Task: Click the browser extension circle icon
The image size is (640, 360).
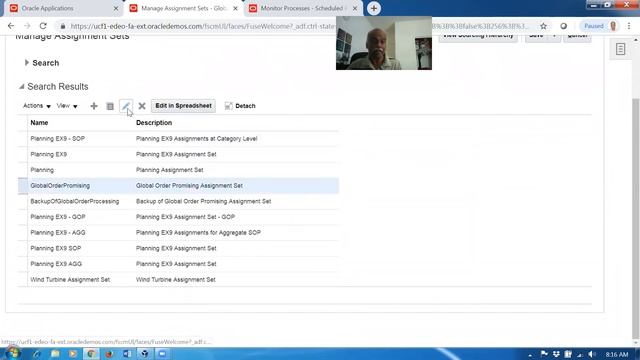Action: tap(564, 26)
